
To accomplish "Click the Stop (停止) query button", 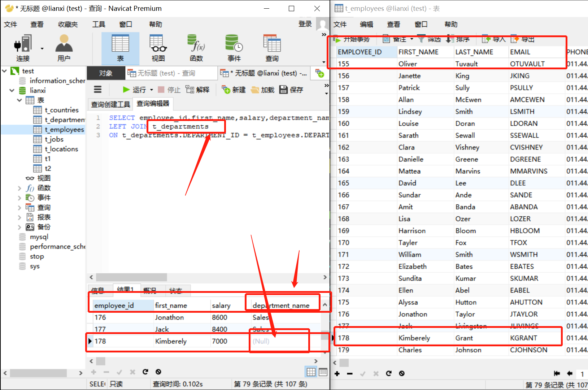I will tap(169, 90).
